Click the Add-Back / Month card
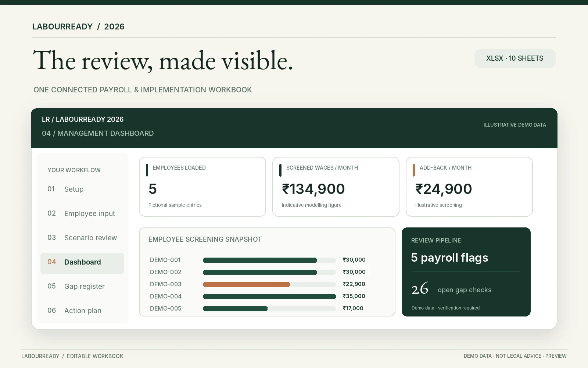Screen dimensions: 588x368 pyautogui.click(x=469, y=187)
